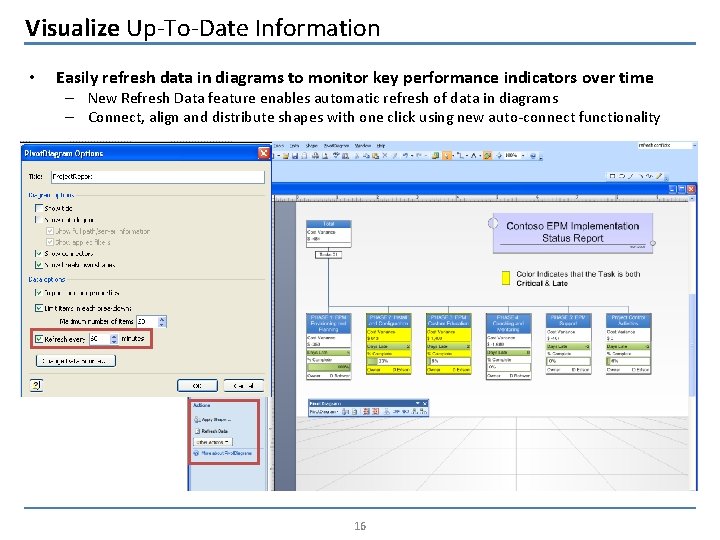Screen dimensions: 720x540
Task: Open the Window menu
Action: pos(363,146)
